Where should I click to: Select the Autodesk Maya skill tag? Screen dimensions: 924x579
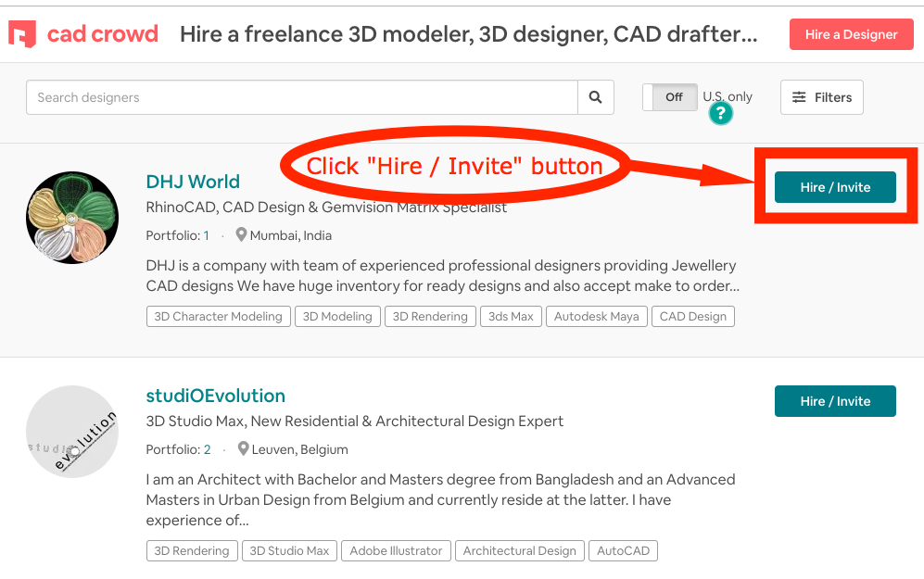pyautogui.click(x=596, y=316)
